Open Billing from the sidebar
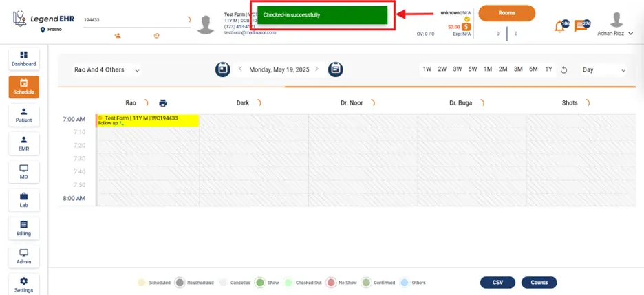Image resolution: width=644 pixels, height=295 pixels. click(24, 228)
